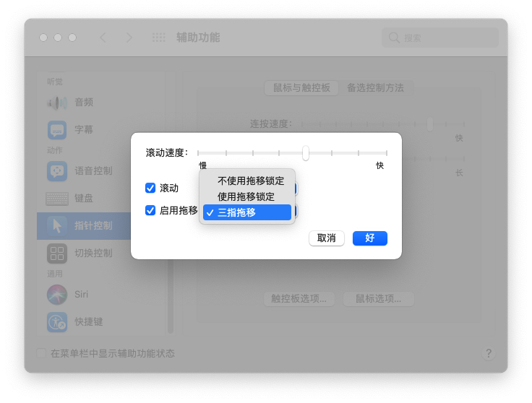Confirm with the 好 button

[370, 238]
